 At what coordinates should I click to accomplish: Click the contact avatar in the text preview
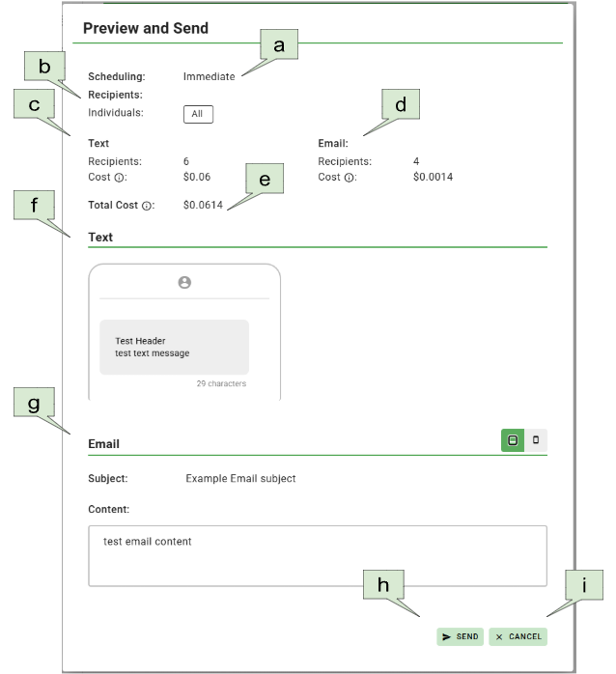coord(184,282)
